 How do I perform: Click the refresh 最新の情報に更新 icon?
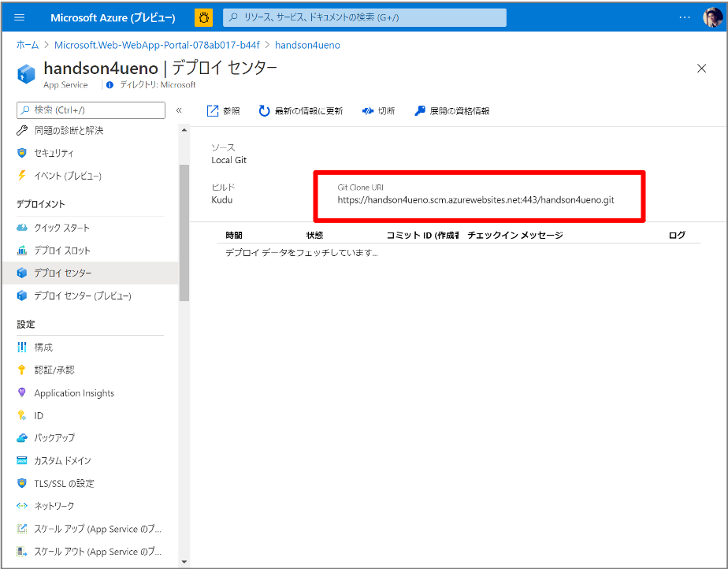264,110
